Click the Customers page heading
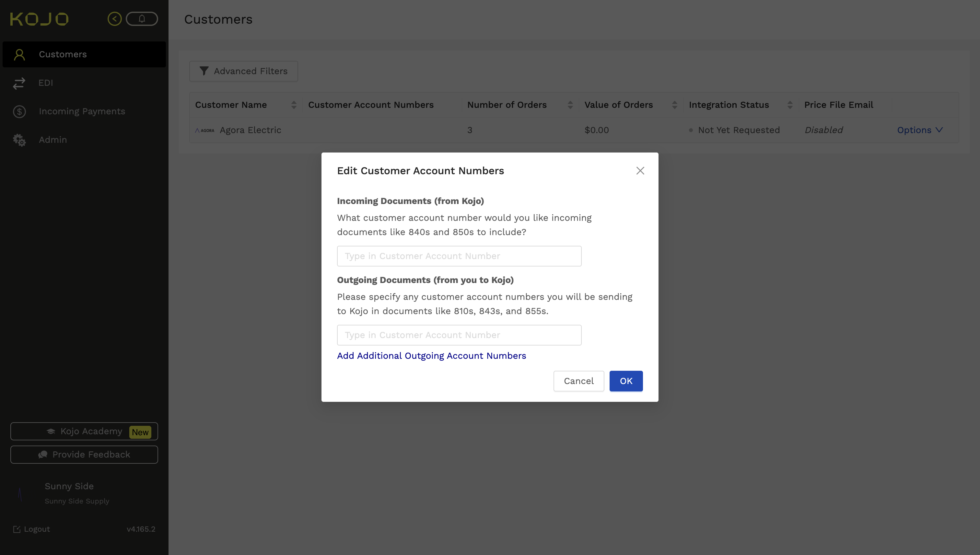Viewport: 980px width, 555px height. (218, 19)
